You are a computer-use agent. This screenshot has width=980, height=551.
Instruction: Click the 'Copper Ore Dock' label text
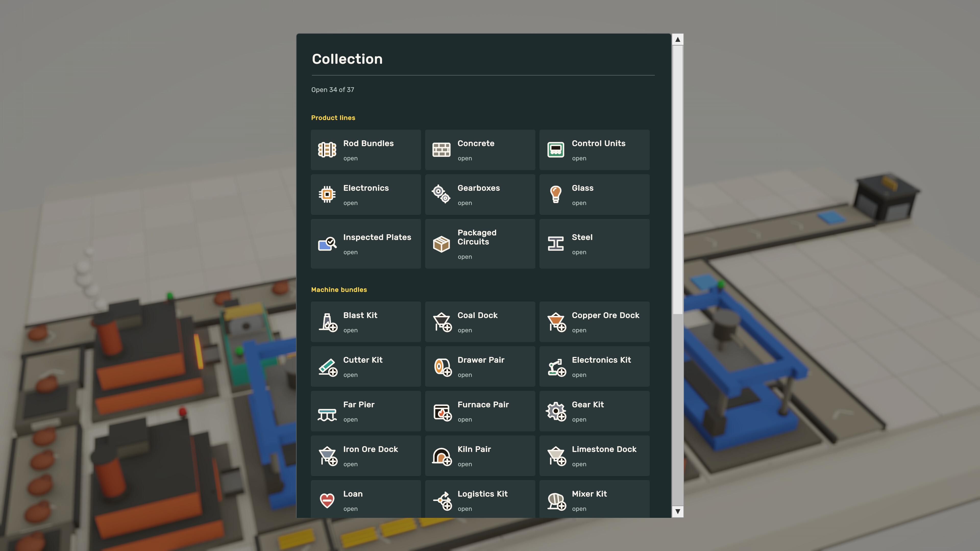tap(605, 315)
